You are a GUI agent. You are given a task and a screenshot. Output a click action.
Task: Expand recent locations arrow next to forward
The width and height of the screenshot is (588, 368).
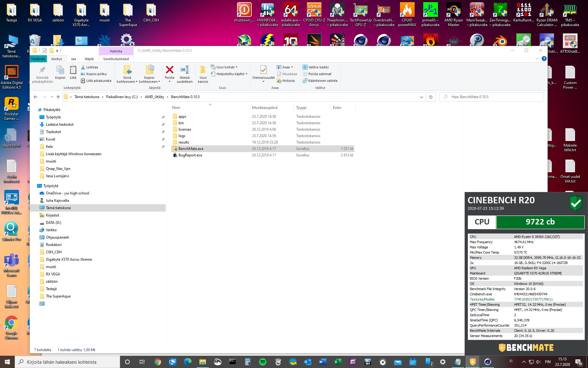pyautogui.click(x=52, y=97)
